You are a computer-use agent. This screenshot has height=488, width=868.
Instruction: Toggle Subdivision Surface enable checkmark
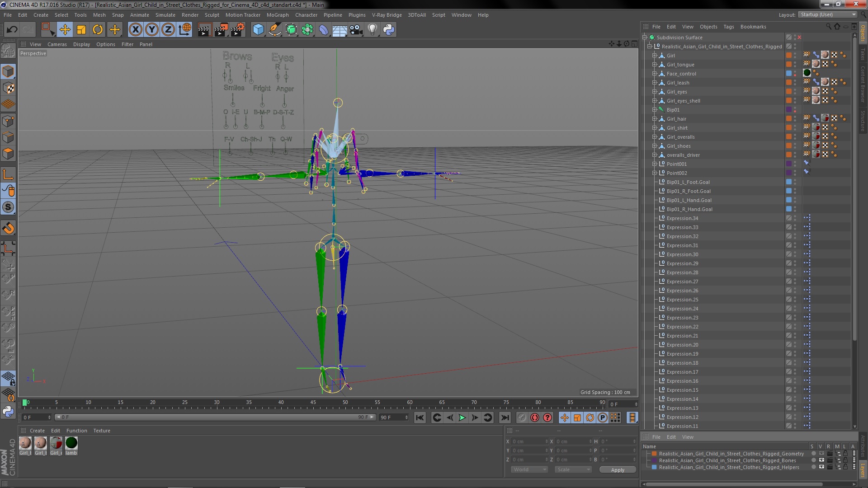coord(800,38)
